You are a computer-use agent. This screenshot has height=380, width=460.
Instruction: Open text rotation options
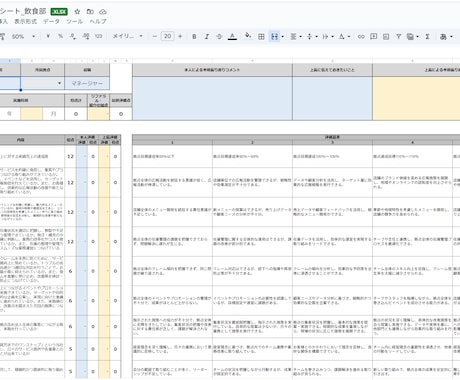[x=342, y=36]
